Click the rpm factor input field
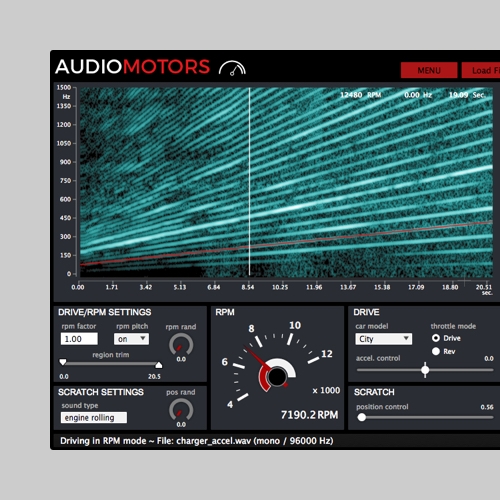Viewport: 500px width, 500px height. (79, 339)
